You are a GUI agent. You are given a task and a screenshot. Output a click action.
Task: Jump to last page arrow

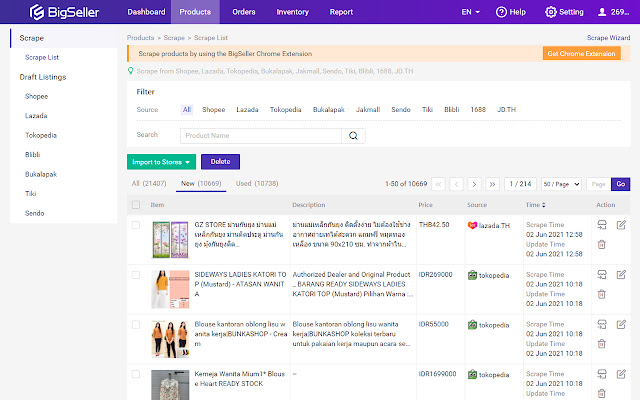tap(492, 184)
